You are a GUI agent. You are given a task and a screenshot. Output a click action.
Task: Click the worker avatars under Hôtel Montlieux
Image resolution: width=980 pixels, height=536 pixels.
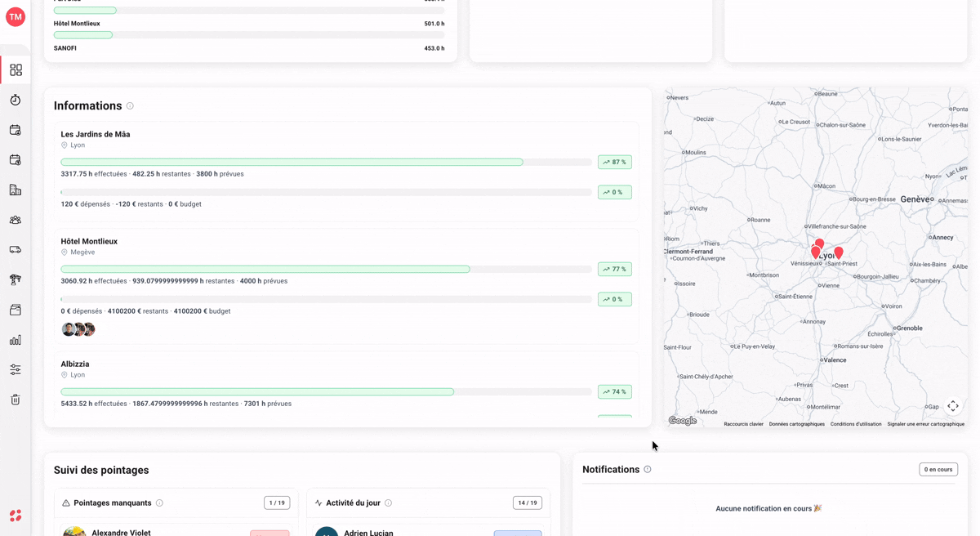(x=78, y=329)
